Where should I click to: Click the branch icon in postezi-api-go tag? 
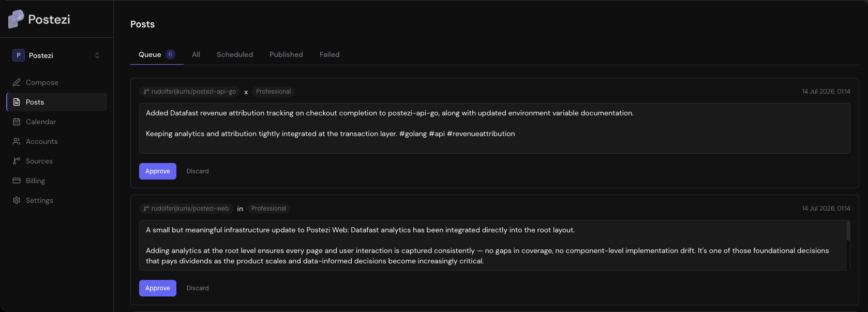(146, 92)
